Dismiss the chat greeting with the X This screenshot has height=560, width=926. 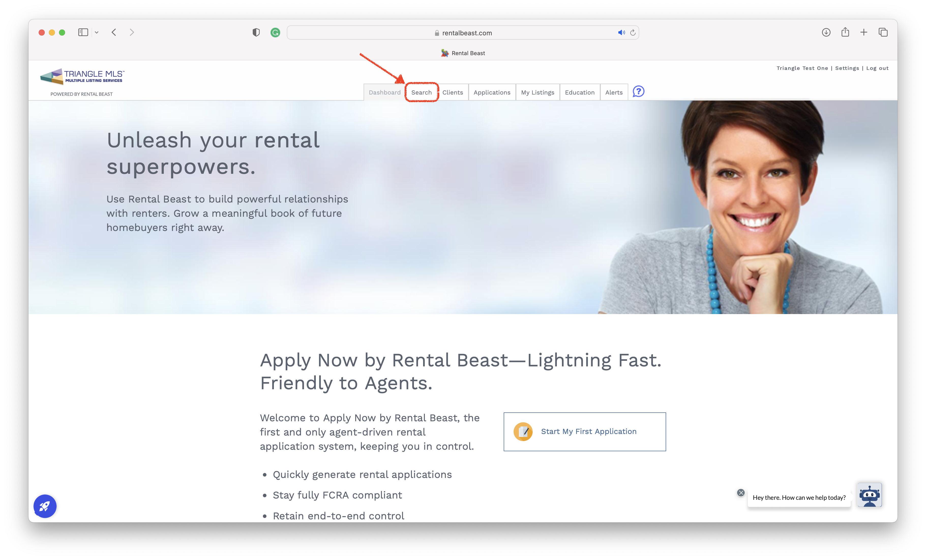(x=741, y=493)
